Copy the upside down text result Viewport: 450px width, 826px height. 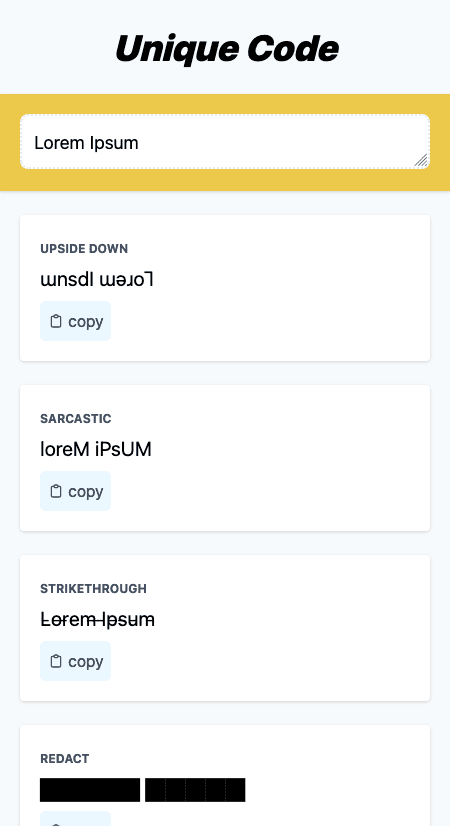[x=75, y=321]
